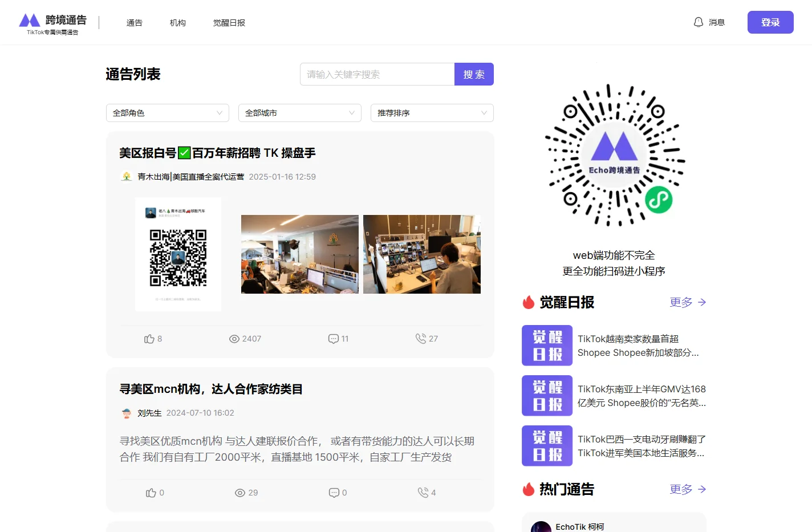Image resolution: width=812 pixels, height=532 pixels.
Task: Open 觉醒日报 thumbnail for TikTok巴西 article
Action: [x=547, y=446]
